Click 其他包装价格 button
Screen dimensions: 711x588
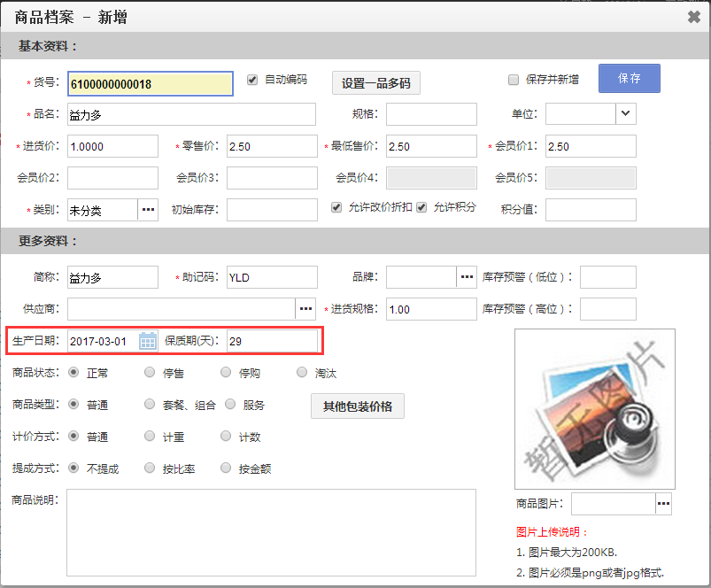(x=358, y=406)
